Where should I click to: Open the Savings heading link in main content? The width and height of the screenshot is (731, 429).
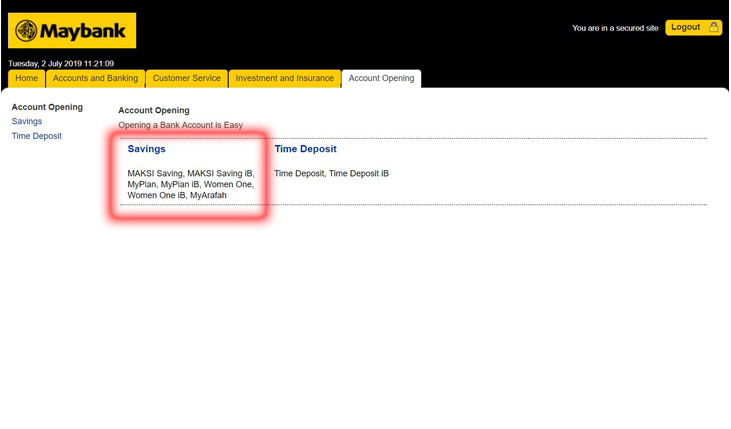146,149
